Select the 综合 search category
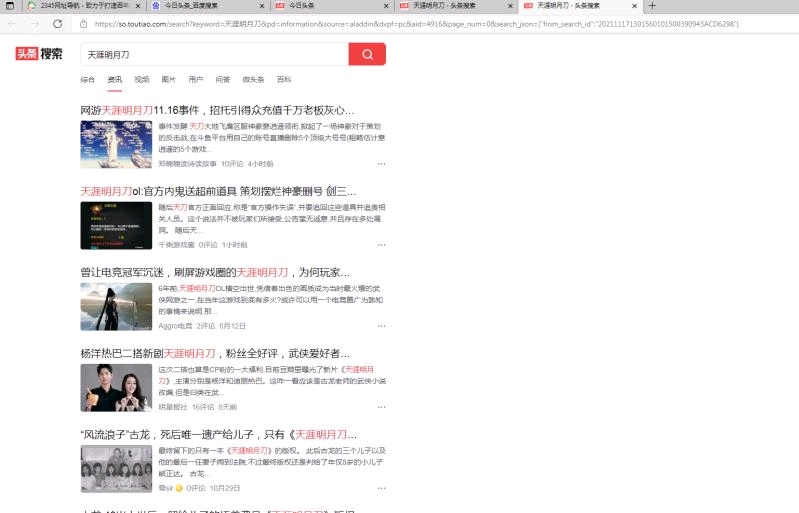Viewport: 799px width, 513px height. [87, 79]
